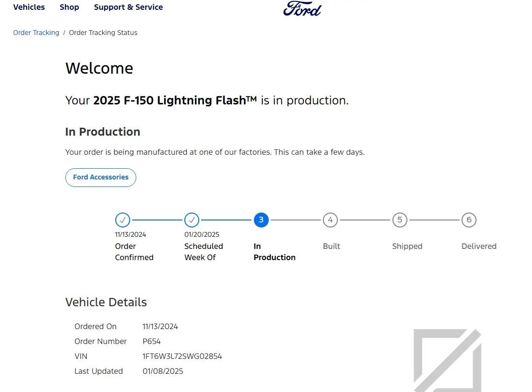Click the Ordered On label
This screenshot has width=532, height=392.
[95, 327]
